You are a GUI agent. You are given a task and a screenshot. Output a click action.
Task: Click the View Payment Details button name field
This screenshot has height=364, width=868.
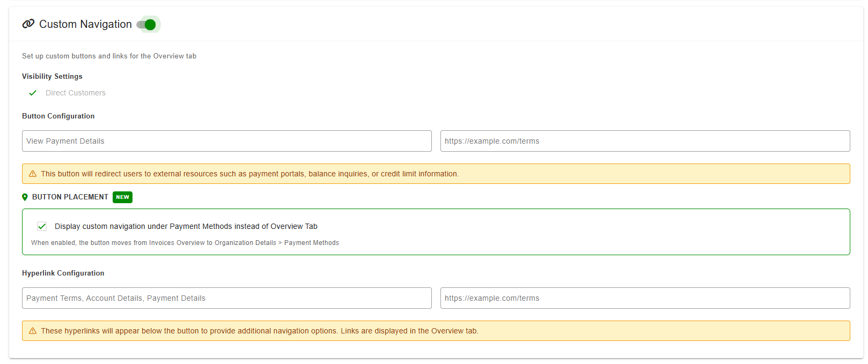coord(227,141)
